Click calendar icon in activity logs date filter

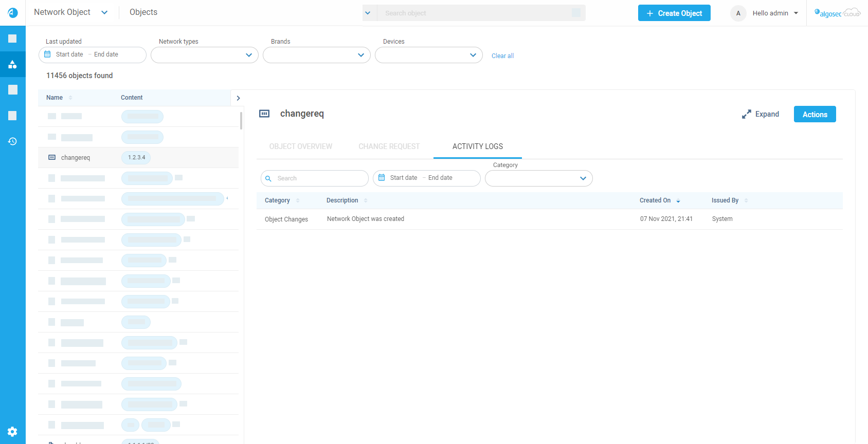click(x=382, y=178)
